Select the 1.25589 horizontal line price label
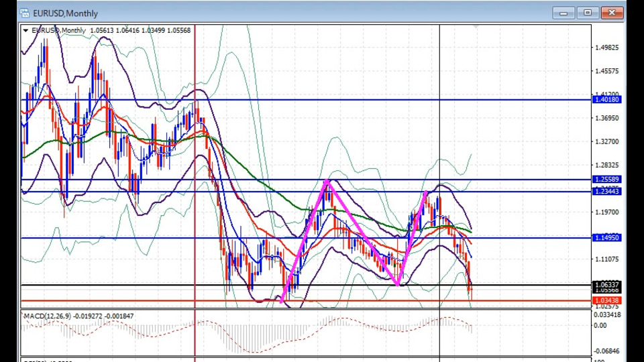 (607, 180)
